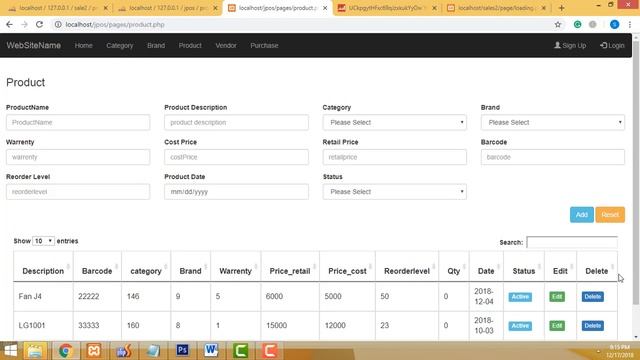The height and width of the screenshot is (360, 640).
Task: View site information icon in address bar
Action: pyautogui.click(x=58, y=24)
